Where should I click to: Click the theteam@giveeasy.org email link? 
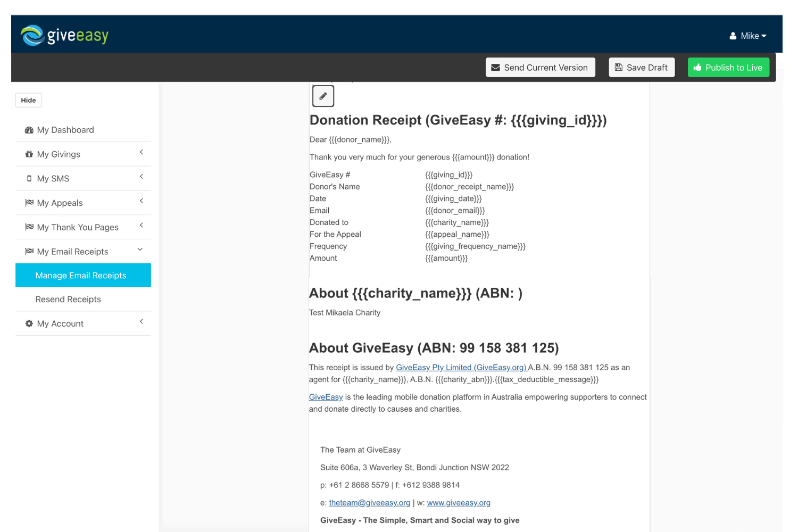(x=369, y=502)
